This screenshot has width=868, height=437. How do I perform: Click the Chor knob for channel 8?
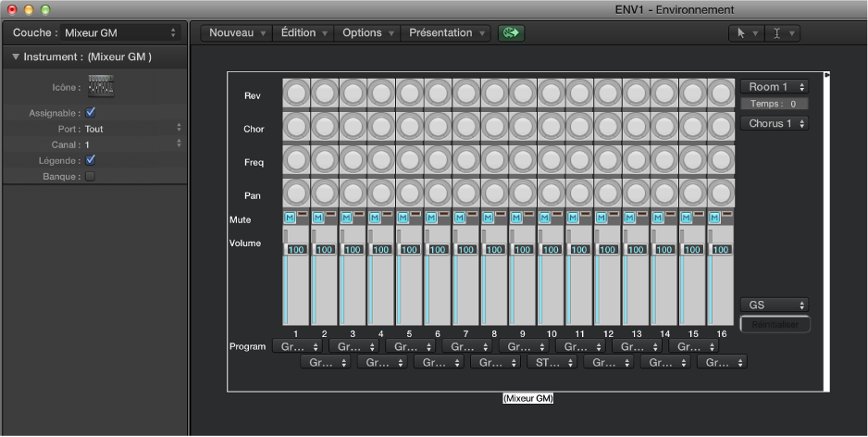(x=494, y=128)
